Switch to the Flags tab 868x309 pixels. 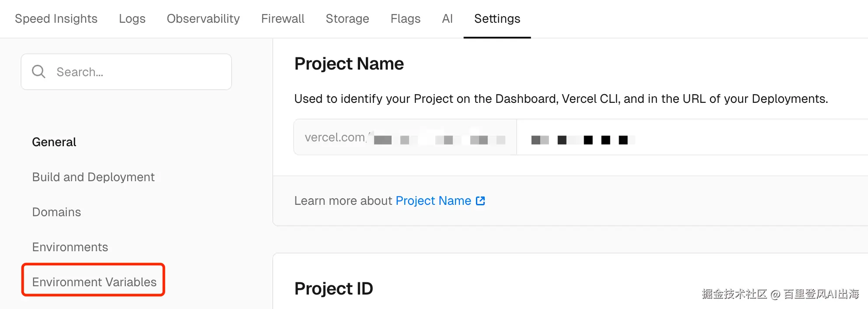[406, 19]
